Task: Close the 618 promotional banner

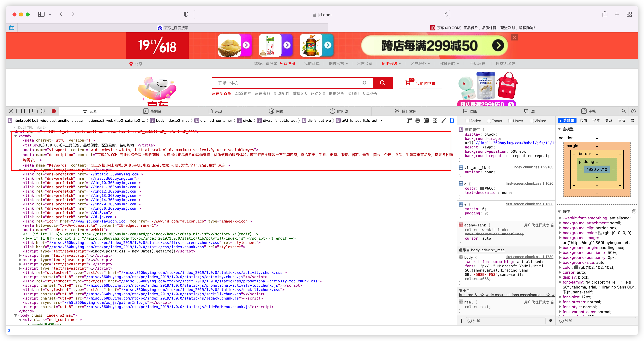Action: tap(514, 37)
